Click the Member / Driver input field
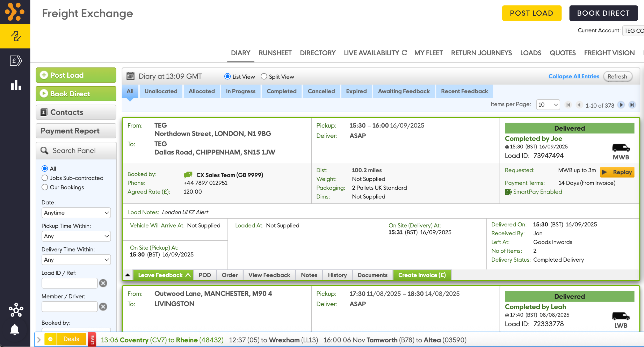The height and width of the screenshot is (347, 644). (x=70, y=307)
